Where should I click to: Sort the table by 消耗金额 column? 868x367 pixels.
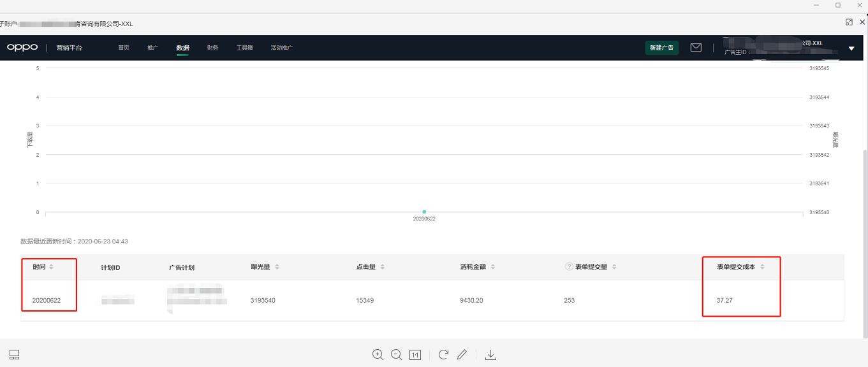[x=493, y=267]
